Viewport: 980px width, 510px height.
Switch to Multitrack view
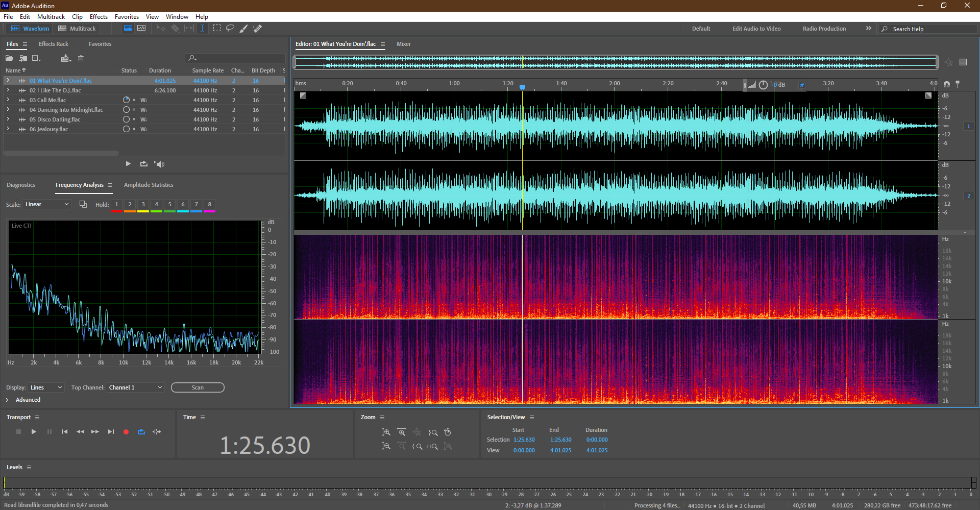pos(77,29)
